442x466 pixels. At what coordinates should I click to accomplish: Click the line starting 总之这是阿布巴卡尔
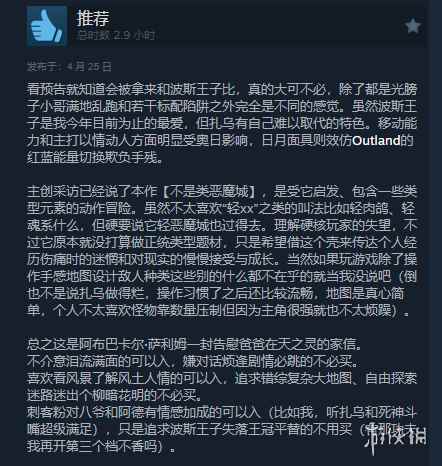194,344
